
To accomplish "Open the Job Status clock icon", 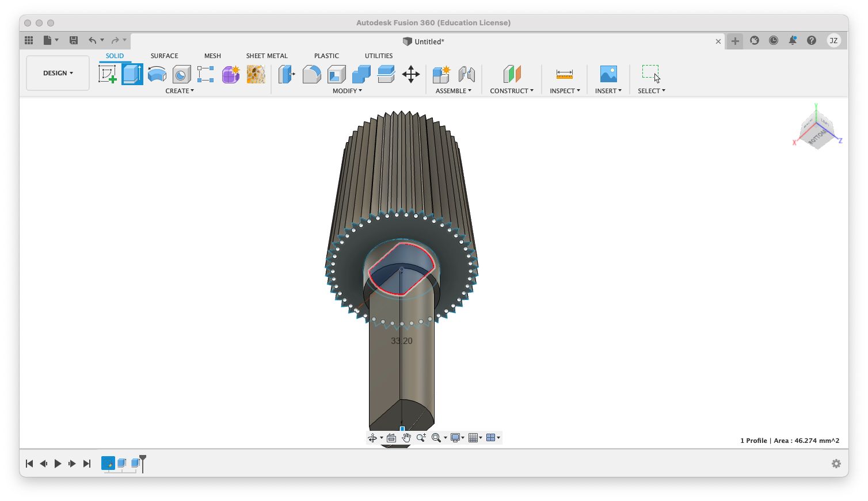I will (x=774, y=40).
